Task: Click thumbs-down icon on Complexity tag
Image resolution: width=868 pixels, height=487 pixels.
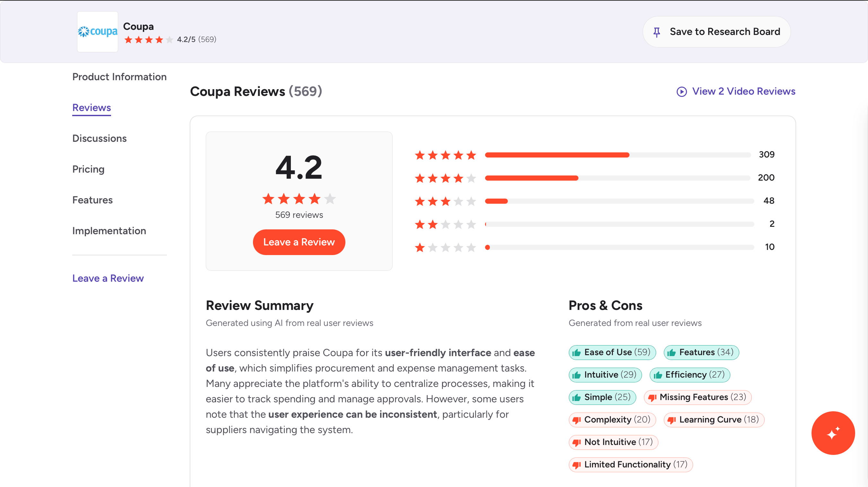Action: 576,420
